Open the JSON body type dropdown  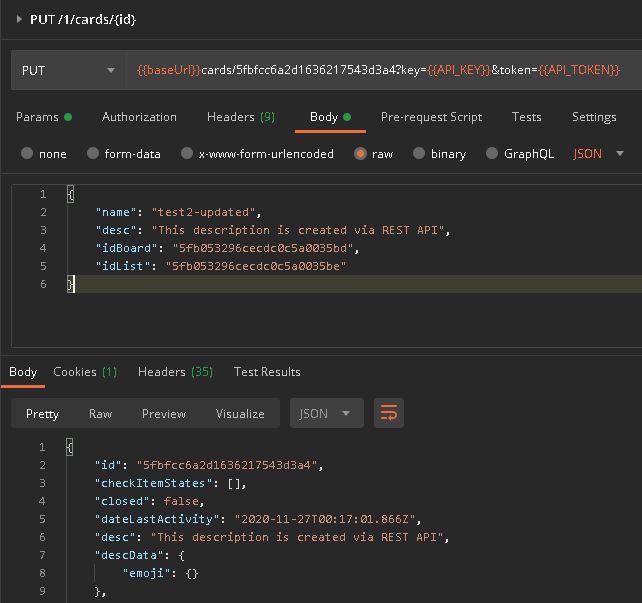tap(599, 154)
